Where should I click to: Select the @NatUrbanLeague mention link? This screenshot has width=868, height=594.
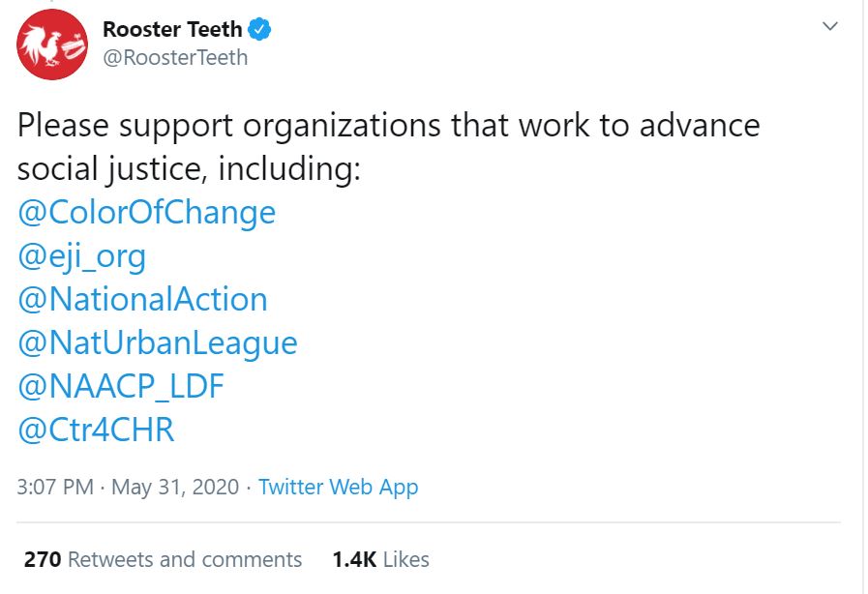(x=157, y=342)
